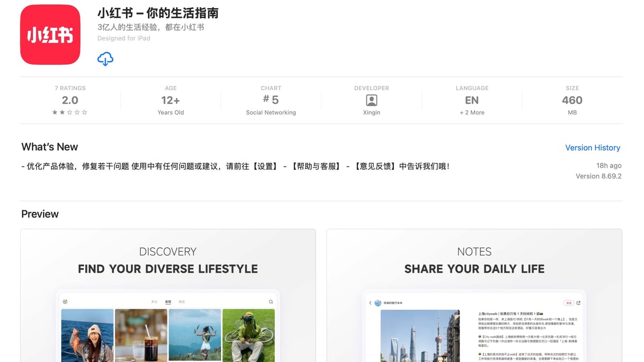Click the Version 8.69.2 text
This screenshot has width=644, height=362.
click(598, 176)
